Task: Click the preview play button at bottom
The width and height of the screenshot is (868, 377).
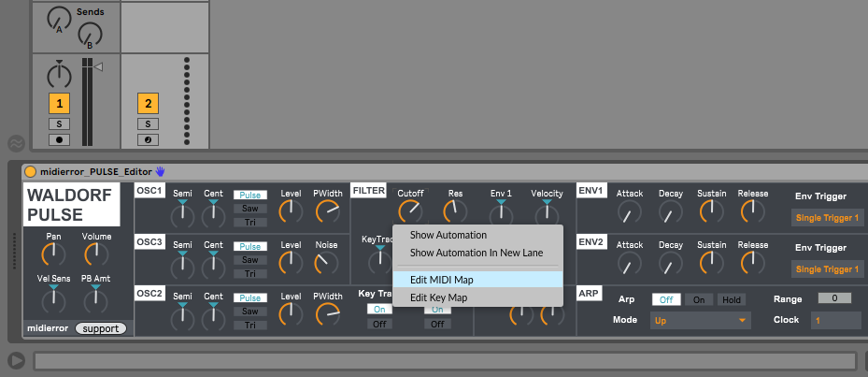Action: click(x=17, y=361)
